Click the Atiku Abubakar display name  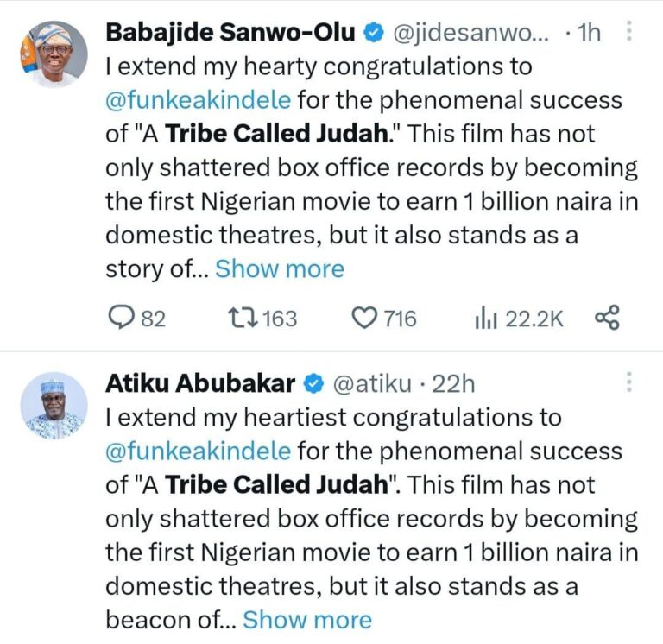tap(200, 384)
